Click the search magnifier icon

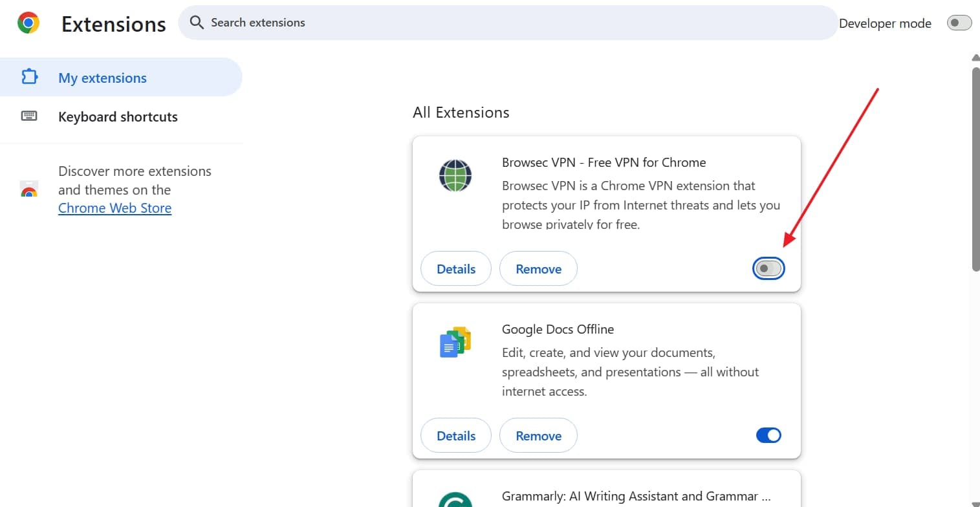point(197,23)
